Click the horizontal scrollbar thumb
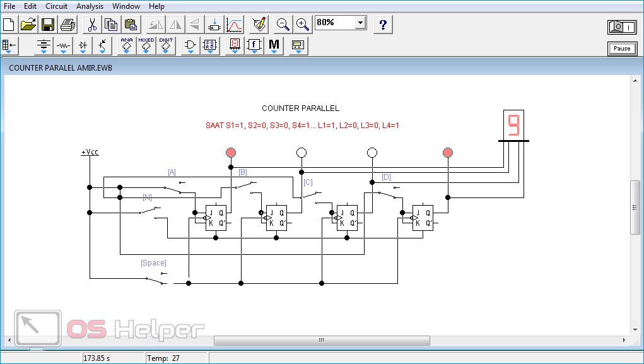The height and width of the screenshot is (364, 644). point(322,341)
